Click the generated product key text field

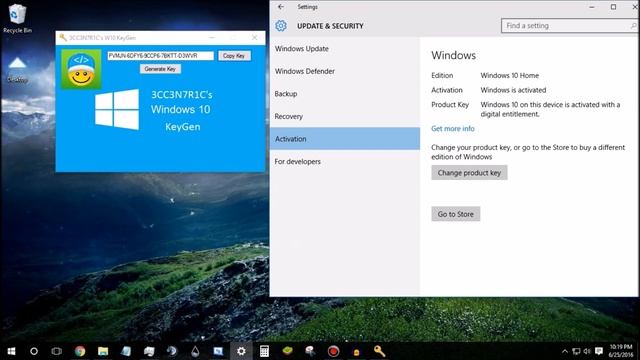tap(160, 56)
